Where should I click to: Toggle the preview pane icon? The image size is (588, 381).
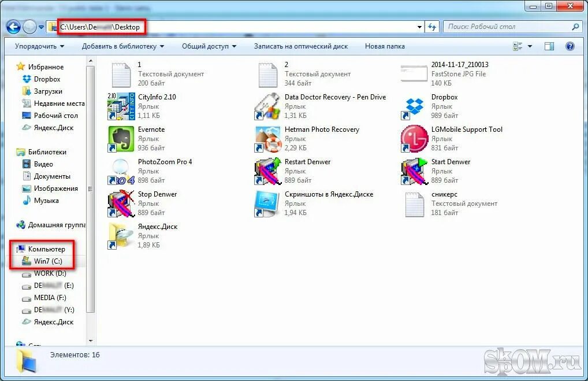(x=549, y=46)
